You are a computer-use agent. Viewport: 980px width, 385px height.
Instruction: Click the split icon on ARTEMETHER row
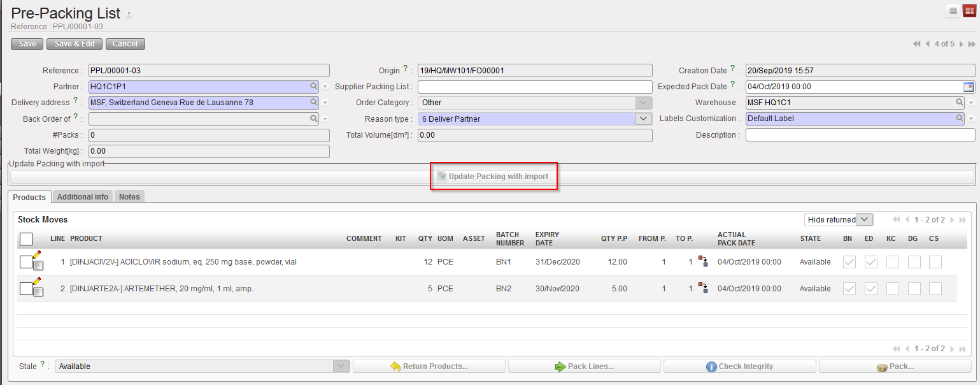pos(703,289)
